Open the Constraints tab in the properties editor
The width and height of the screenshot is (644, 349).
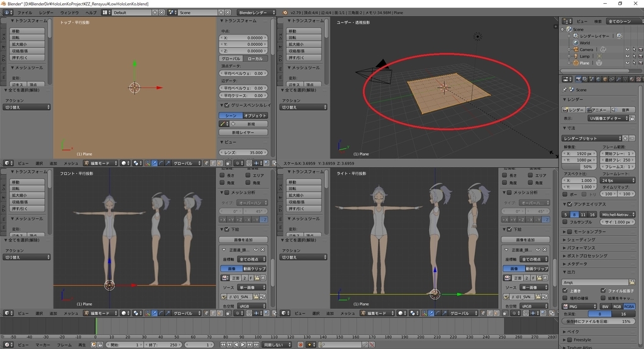tap(611, 79)
